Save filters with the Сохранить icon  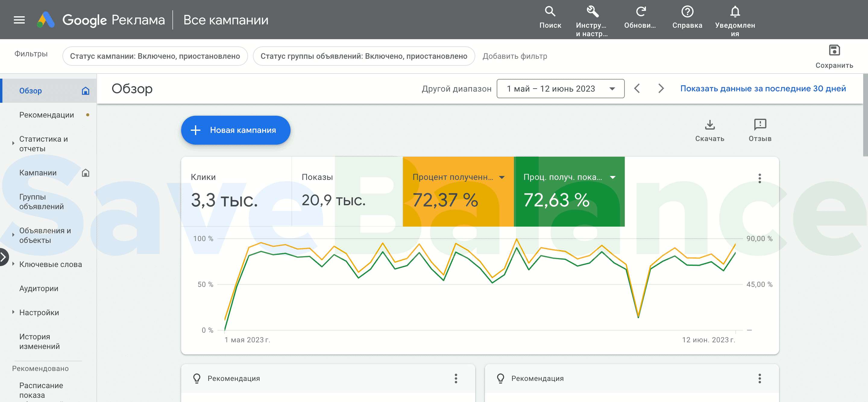[834, 56]
